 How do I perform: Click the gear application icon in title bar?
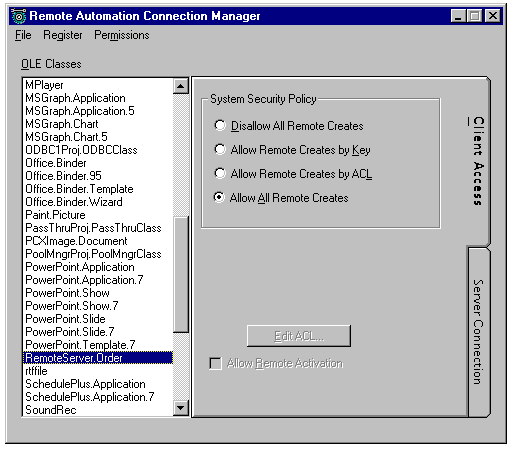(x=19, y=16)
